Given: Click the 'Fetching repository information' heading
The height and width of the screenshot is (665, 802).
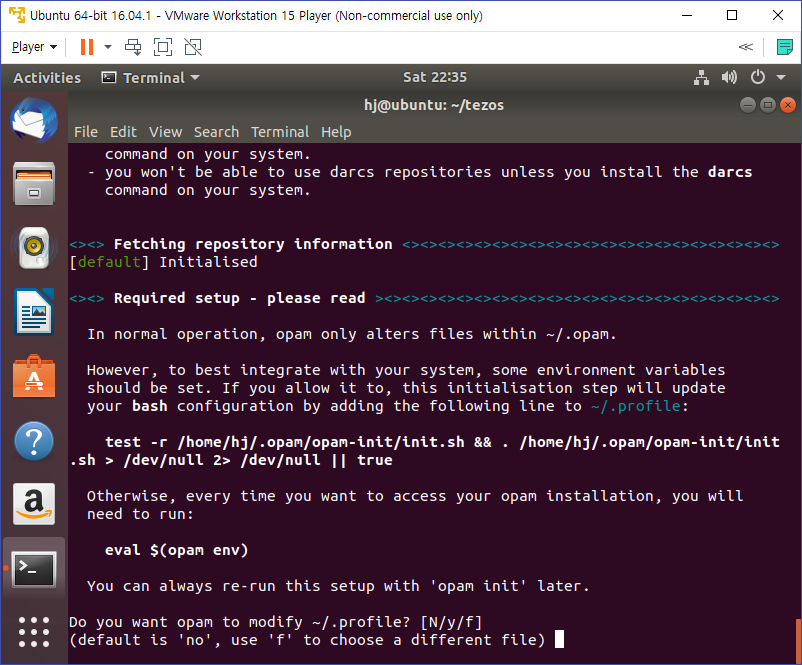Looking at the screenshot, I should [x=253, y=244].
